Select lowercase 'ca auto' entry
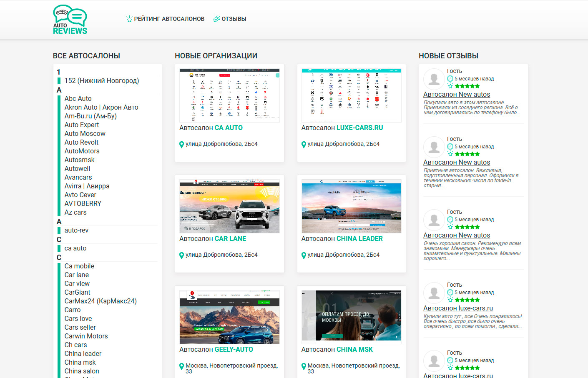This screenshot has width=588, height=378. point(75,248)
